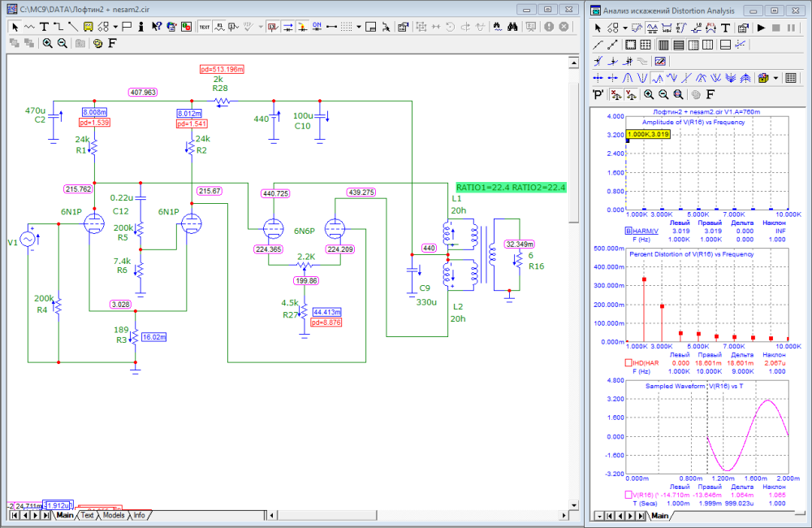Click the Valley cursor mode icon
The width and height of the screenshot is (812, 528).
(642, 78)
